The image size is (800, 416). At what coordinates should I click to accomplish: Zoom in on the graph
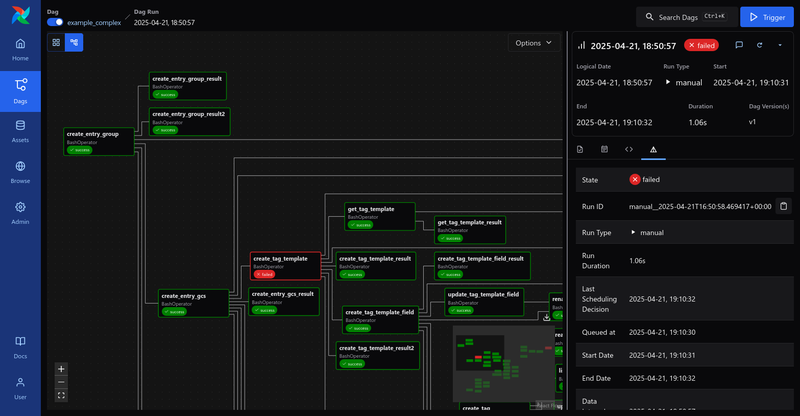(61, 368)
